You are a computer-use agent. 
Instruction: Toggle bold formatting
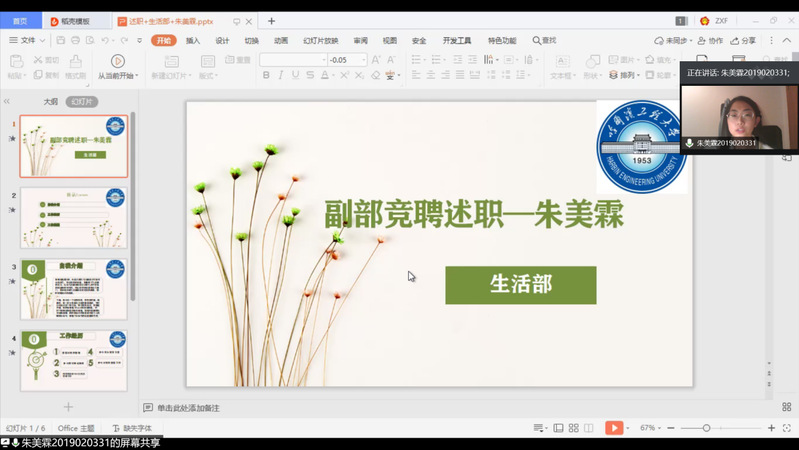[x=266, y=75]
